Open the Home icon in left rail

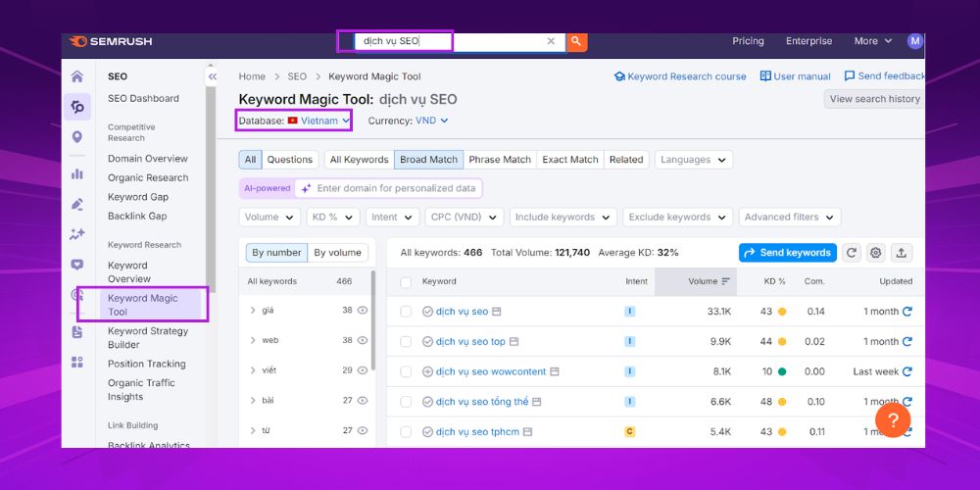(x=76, y=76)
